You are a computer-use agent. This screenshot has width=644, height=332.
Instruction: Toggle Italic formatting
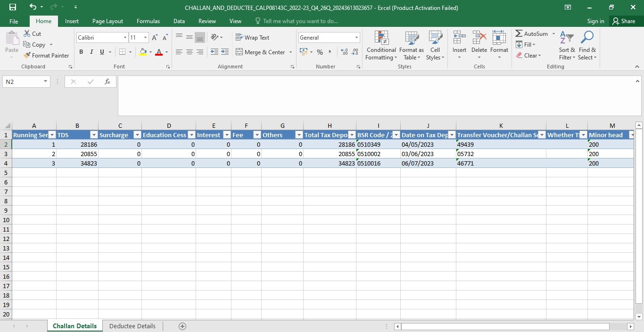tap(91, 52)
